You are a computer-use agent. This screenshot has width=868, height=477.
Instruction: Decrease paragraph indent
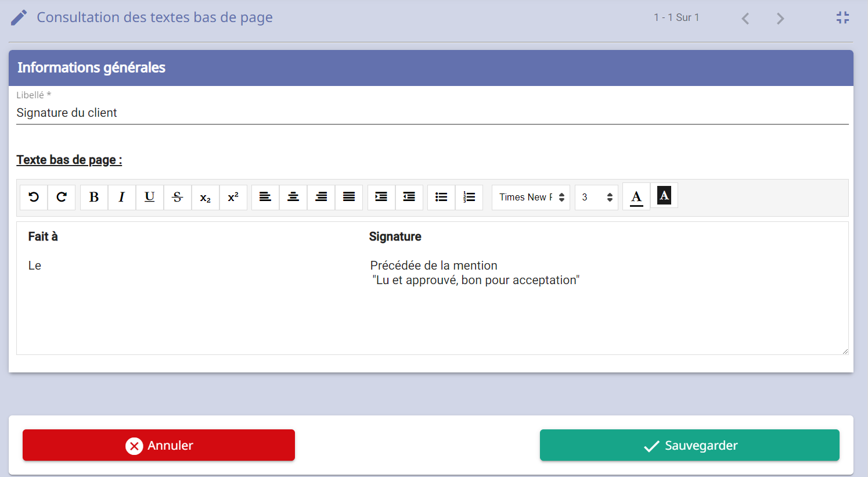click(x=409, y=197)
